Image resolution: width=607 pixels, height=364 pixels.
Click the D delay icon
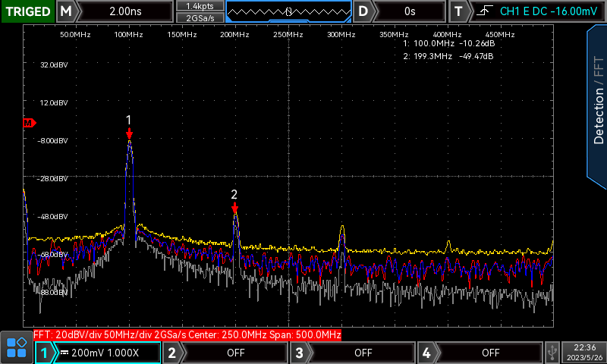(x=363, y=11)
